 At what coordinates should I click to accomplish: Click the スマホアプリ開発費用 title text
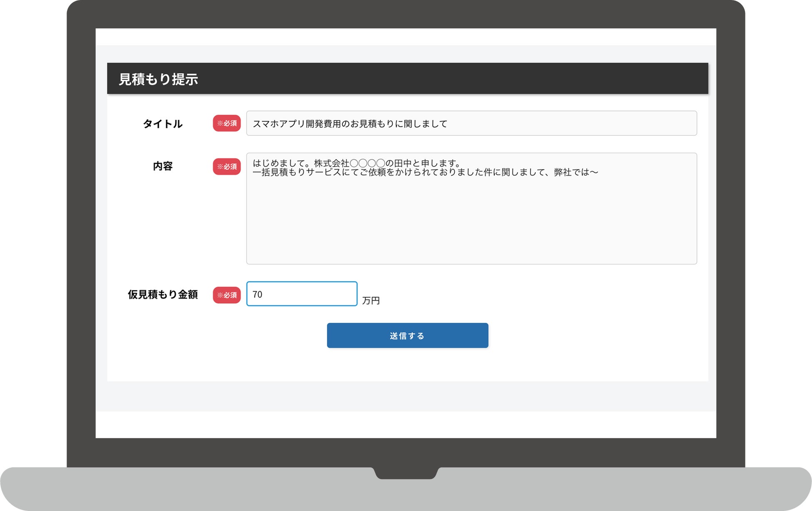click(x=296, y=124)
